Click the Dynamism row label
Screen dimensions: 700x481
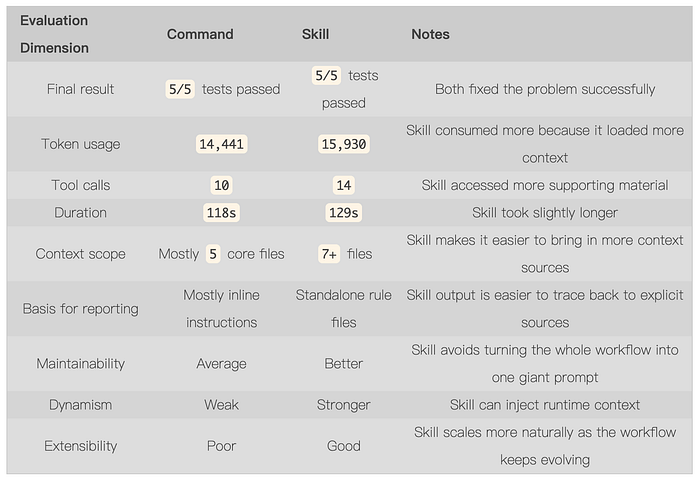pyautogui.click(x=80, y=405)
